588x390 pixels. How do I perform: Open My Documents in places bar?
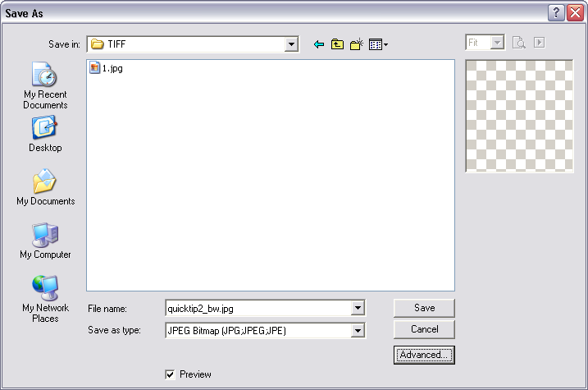pyautogui.click(x=45, y=187)
